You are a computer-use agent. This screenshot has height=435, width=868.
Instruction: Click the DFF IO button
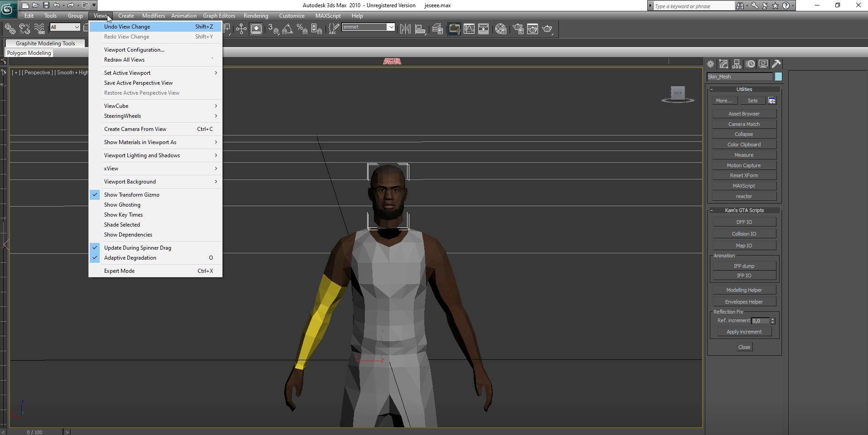(x=744, y=222)
